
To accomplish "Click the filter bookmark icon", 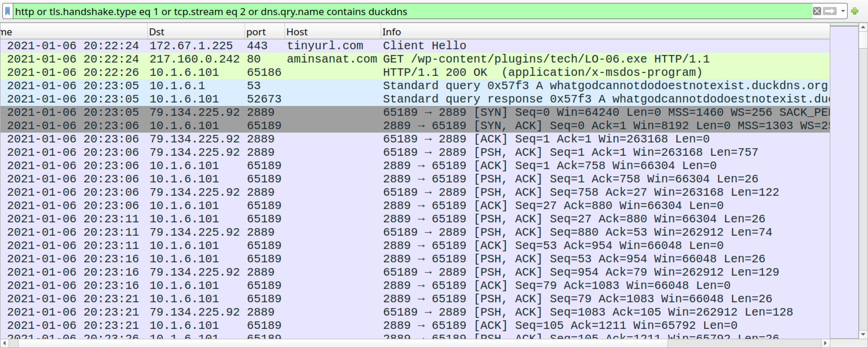I will (8, 12).
